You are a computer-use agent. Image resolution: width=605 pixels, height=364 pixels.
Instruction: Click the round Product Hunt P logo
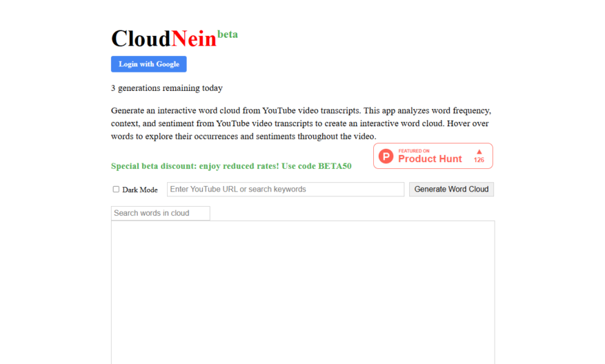(386, 156)
